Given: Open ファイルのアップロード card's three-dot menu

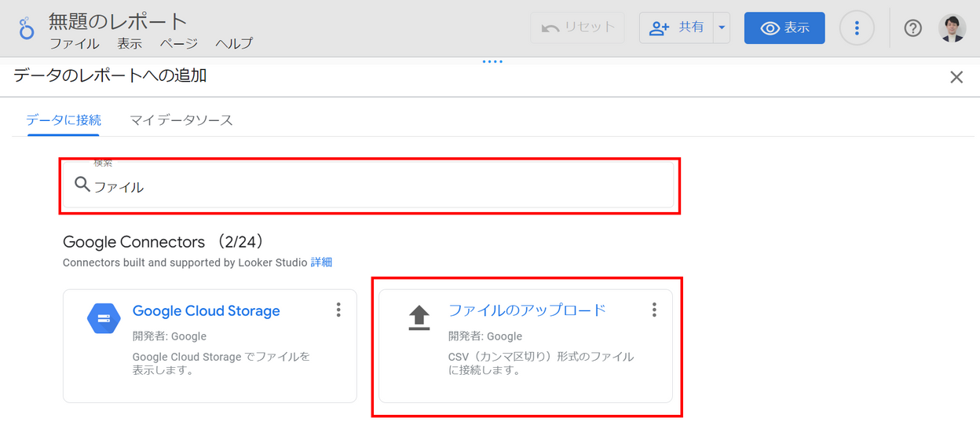Looking at the screenshot, I should click(654, 310).
